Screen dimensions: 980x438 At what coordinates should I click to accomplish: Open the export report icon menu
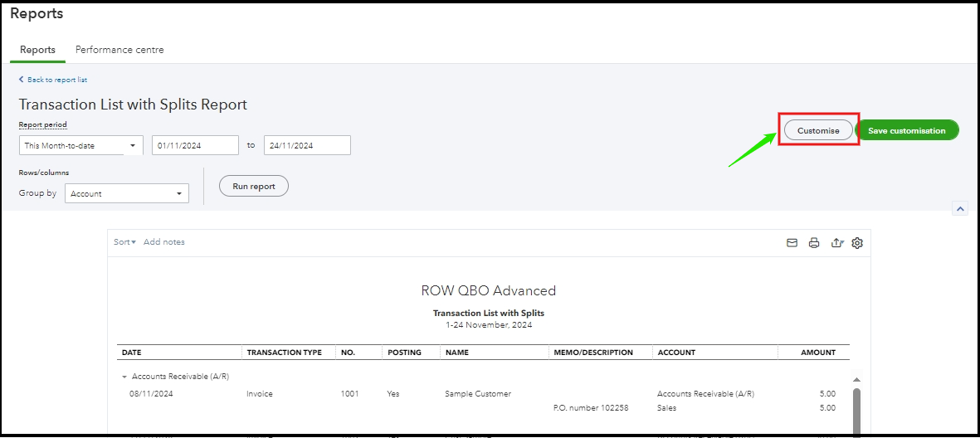836,243
